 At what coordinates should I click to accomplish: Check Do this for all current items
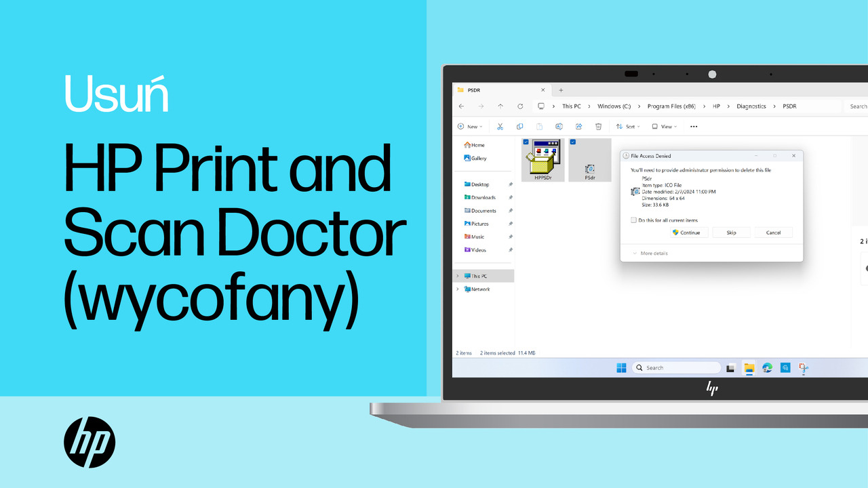(x=635, y=220)
